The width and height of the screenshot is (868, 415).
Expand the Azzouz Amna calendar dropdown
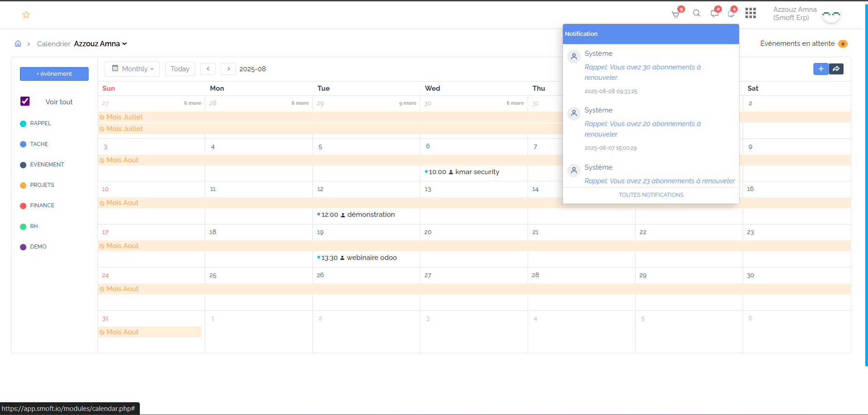pyautogui.click(x=101, y=44)
